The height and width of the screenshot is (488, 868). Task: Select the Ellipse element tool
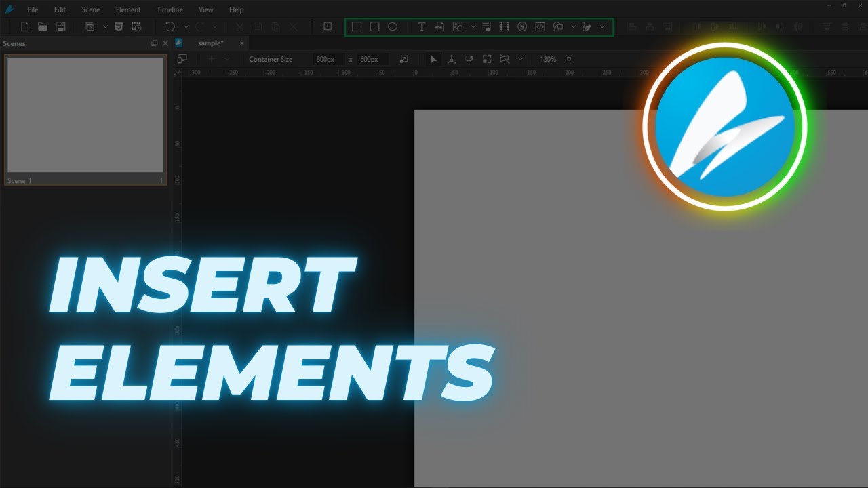(392, 27)
